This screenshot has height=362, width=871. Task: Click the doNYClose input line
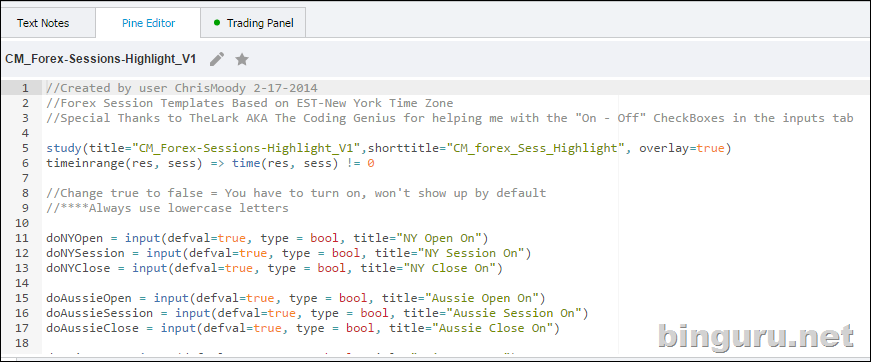tap(274, 268)
